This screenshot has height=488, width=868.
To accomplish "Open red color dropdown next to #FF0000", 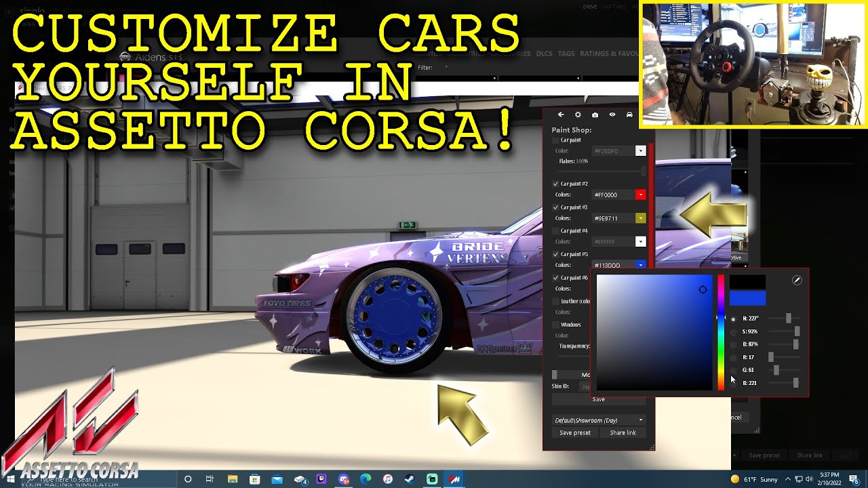I will pyautogui.click(x=640, y=195).
